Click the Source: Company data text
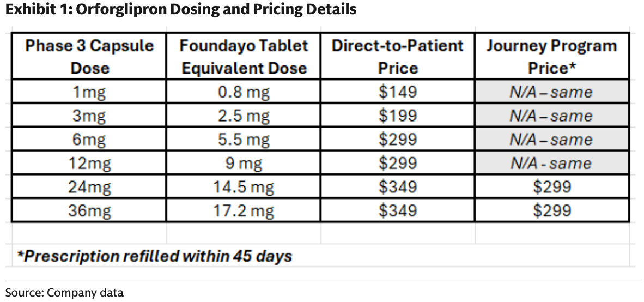 click(x=64, y=292)
